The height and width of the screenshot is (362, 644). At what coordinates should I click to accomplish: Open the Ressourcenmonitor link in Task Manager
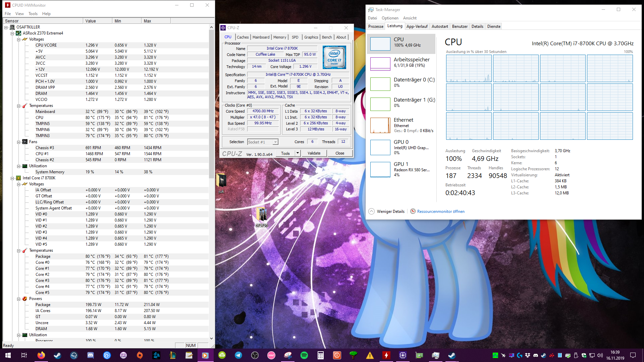[440, 211]
